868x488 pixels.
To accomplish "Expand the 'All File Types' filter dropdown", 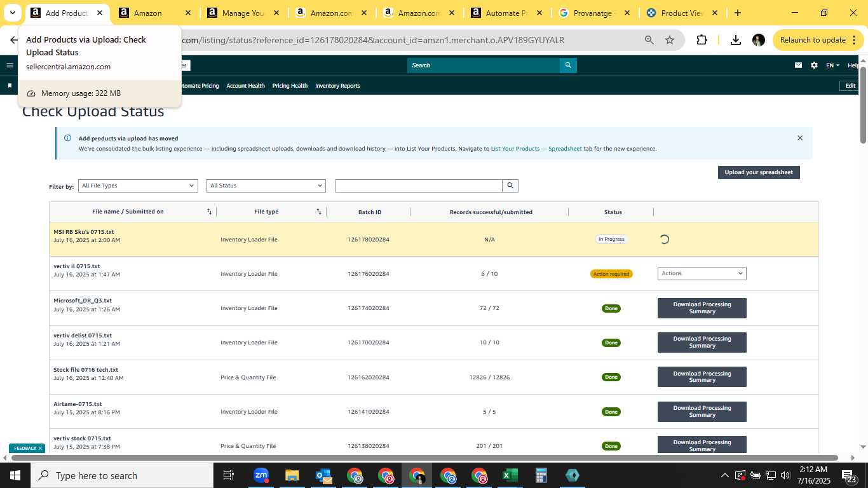I will click(139, 186).
